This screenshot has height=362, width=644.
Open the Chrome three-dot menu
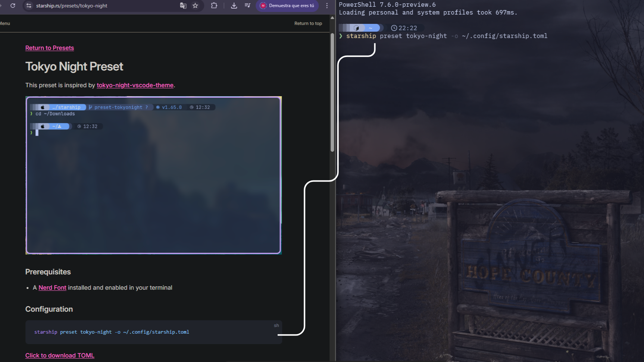tap(327, 6)
